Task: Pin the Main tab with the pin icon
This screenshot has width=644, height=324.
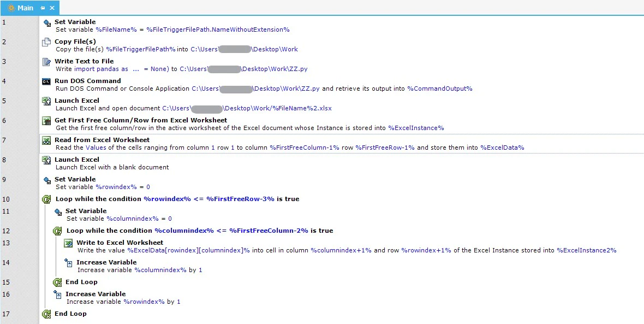Action: (43, 8)
